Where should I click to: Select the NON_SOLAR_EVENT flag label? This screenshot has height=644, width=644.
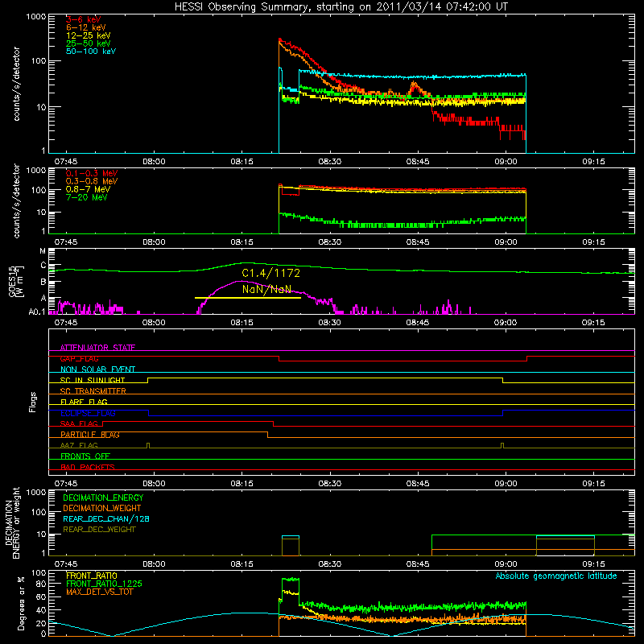[97, 369]
